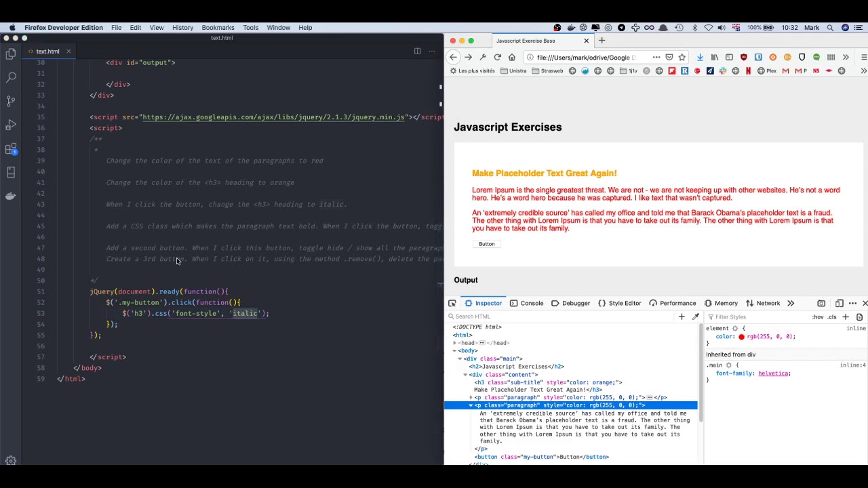Show more DevTools tabs chevron

(791, 304)
